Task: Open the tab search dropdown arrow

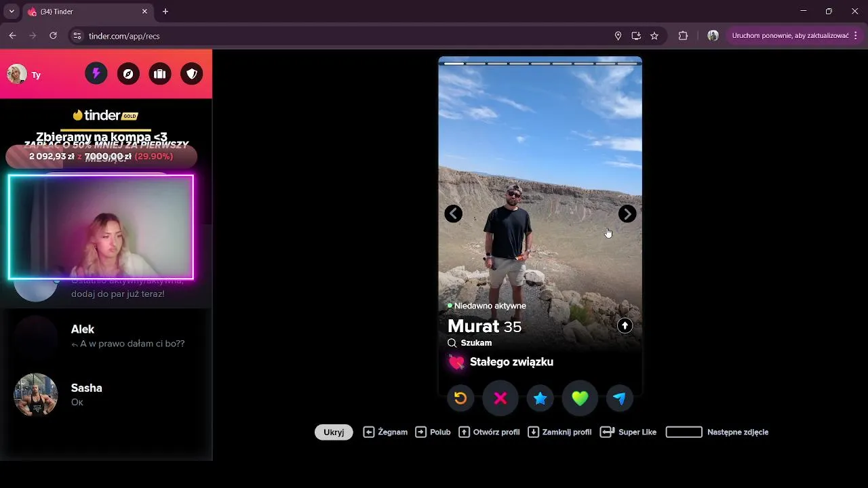Action: coord(12,12)
